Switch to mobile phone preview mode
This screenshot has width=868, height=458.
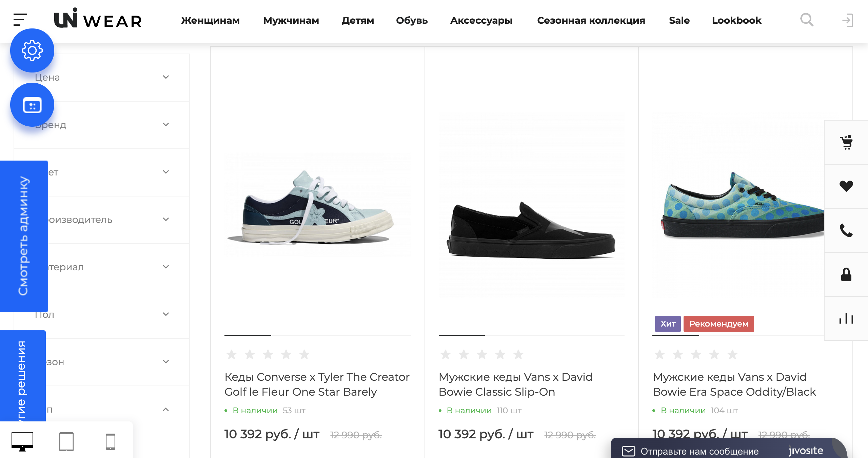[111, 441]
